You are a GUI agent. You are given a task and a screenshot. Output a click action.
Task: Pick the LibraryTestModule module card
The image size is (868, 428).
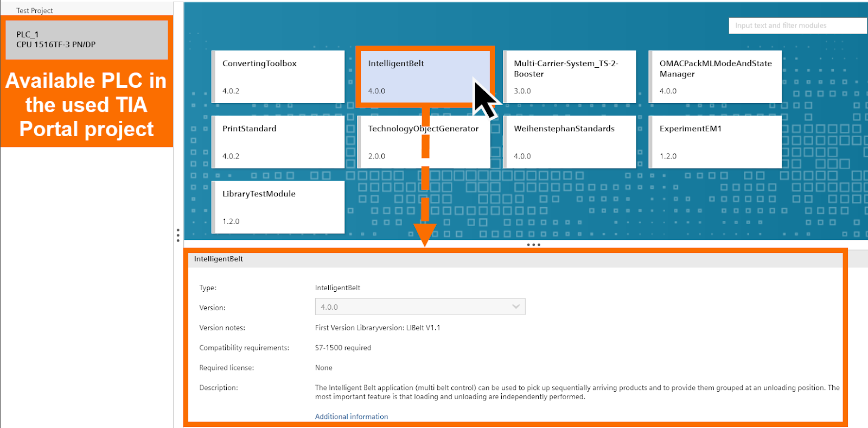click(278, 207)
